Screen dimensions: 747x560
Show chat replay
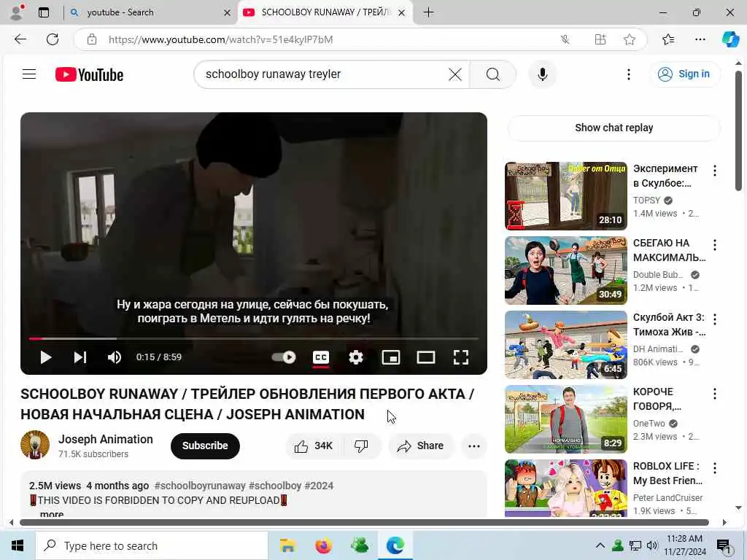point(614,128)
